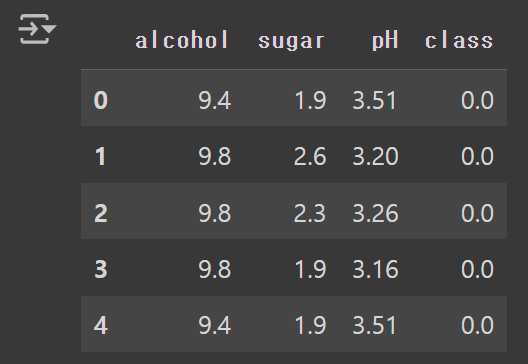Click the pH column header
Image resolution: width=528 pixels, height=364 pixels.
385,41
